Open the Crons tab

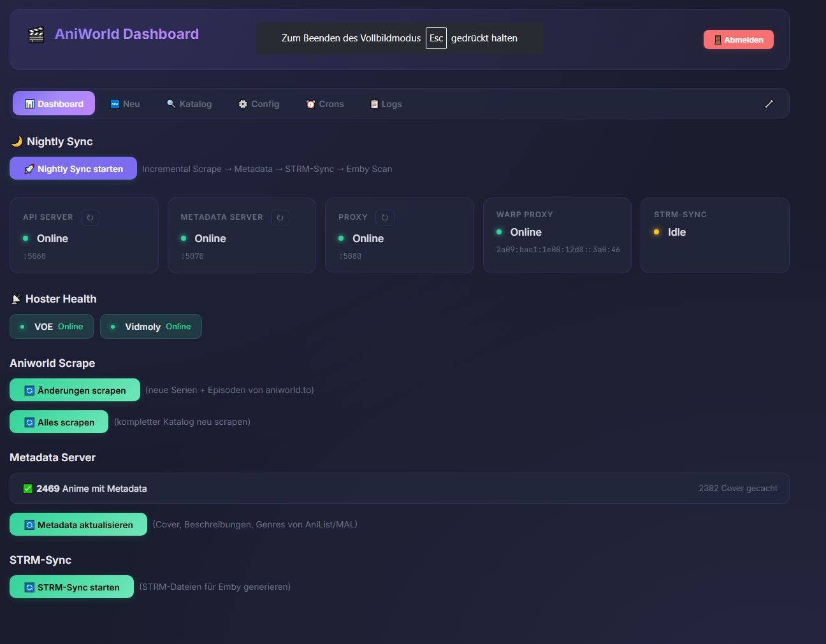[325, 104]
